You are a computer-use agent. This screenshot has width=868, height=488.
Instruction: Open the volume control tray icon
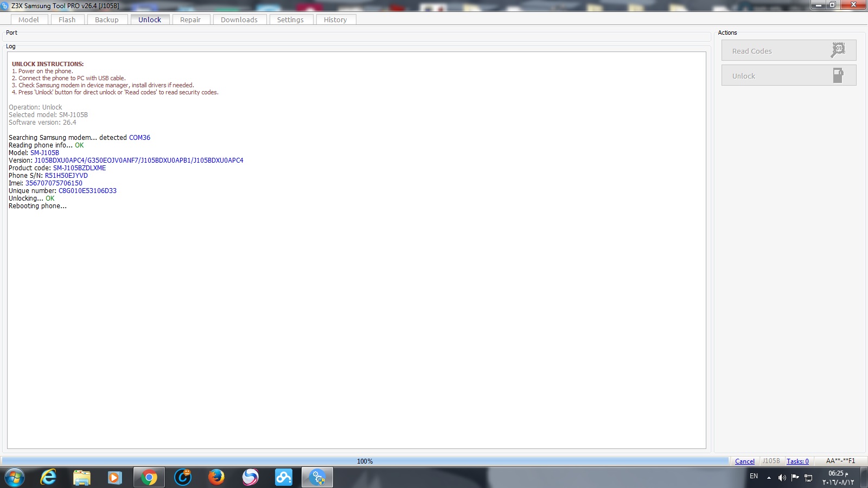[x=782, y=478]
